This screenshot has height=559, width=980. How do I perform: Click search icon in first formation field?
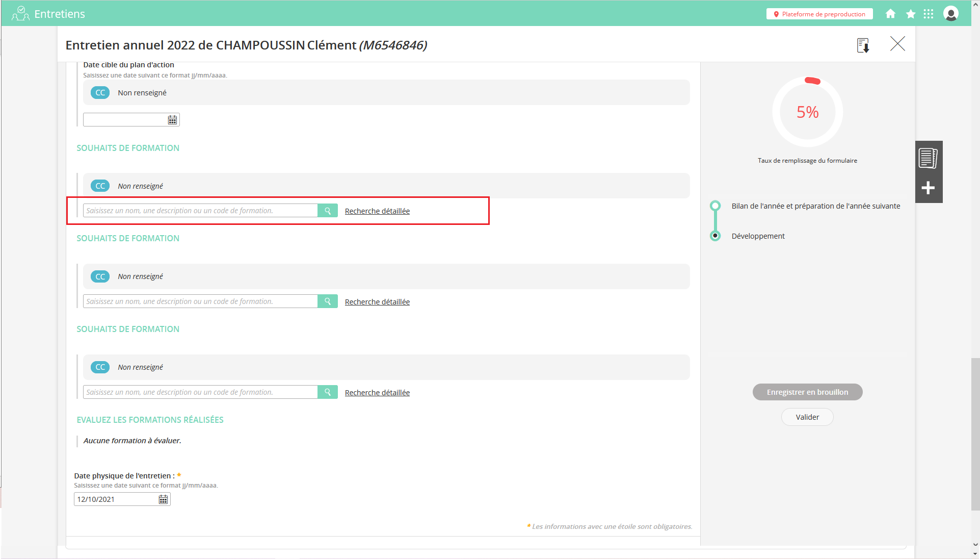click(328, 211)
